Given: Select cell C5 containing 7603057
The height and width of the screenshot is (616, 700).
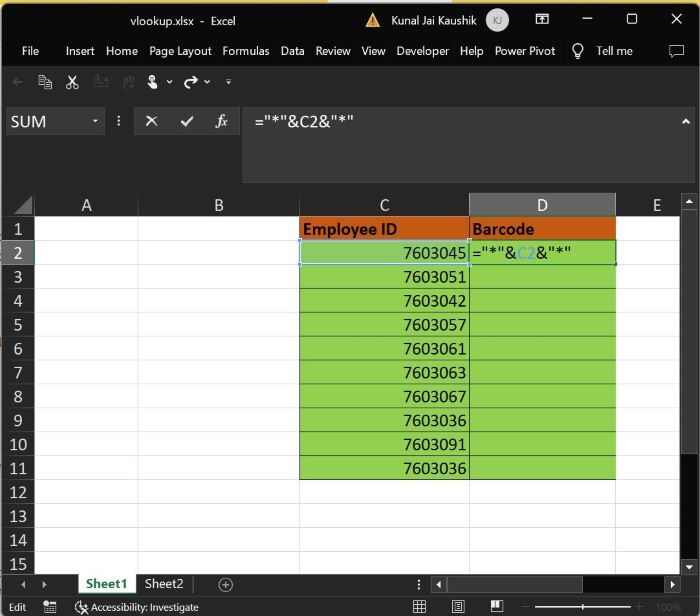Looking at the screenshot, I should pos(384,325).
